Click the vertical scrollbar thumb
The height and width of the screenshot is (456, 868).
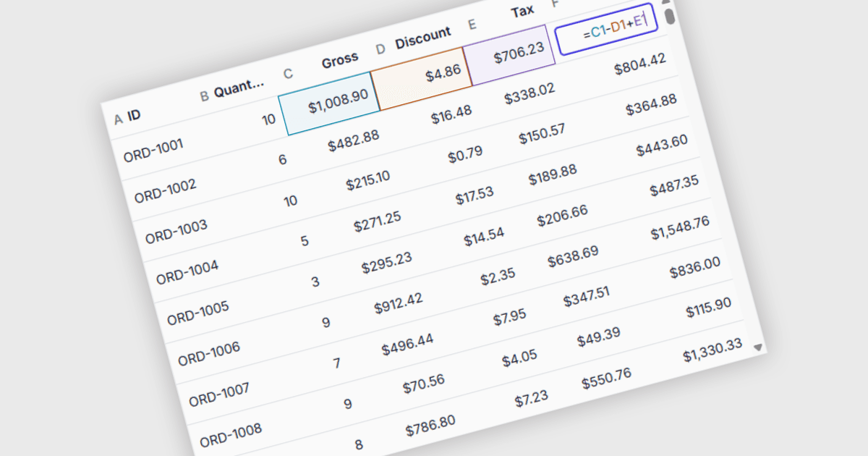tap(670, 16)
